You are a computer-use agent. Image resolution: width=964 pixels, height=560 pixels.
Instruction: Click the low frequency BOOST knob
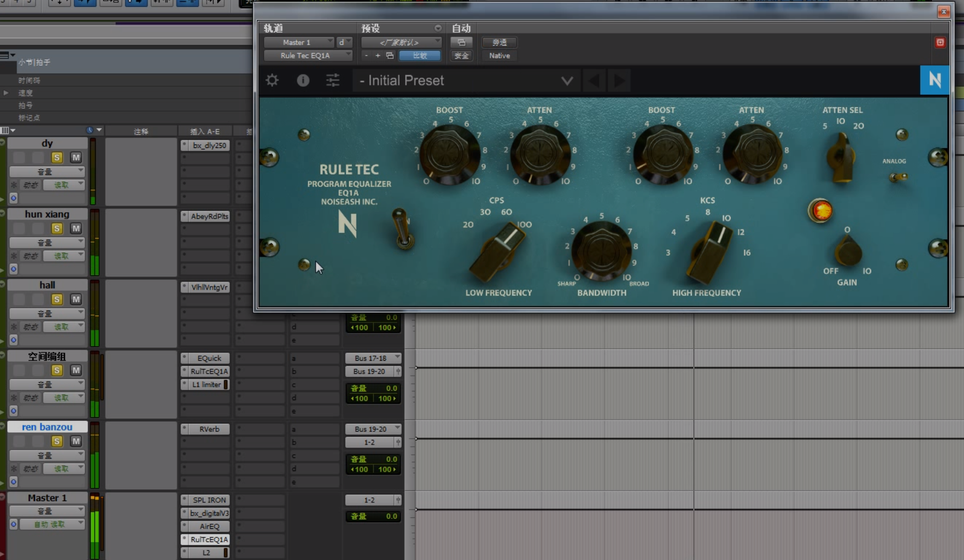[x=449, y=153]
